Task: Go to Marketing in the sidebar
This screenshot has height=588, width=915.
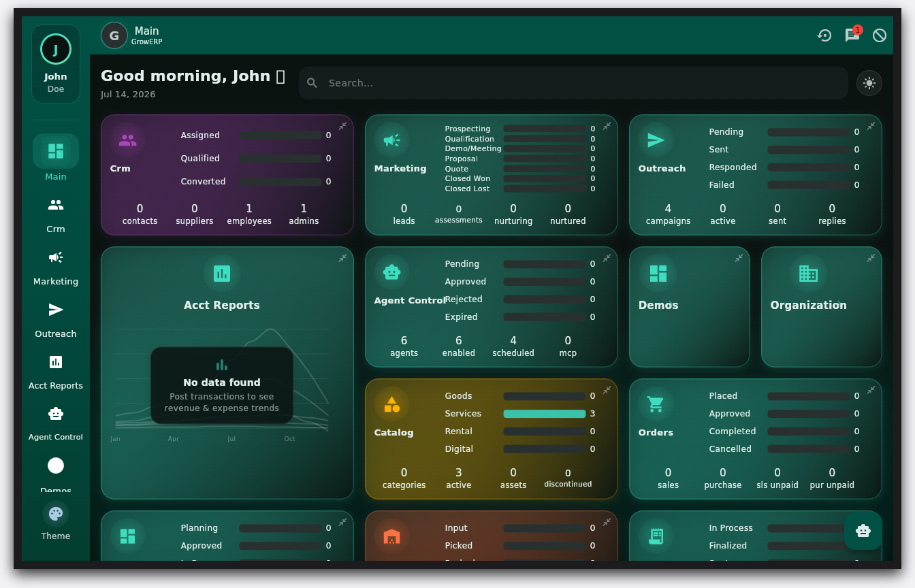Action: (x=56, y=266)
